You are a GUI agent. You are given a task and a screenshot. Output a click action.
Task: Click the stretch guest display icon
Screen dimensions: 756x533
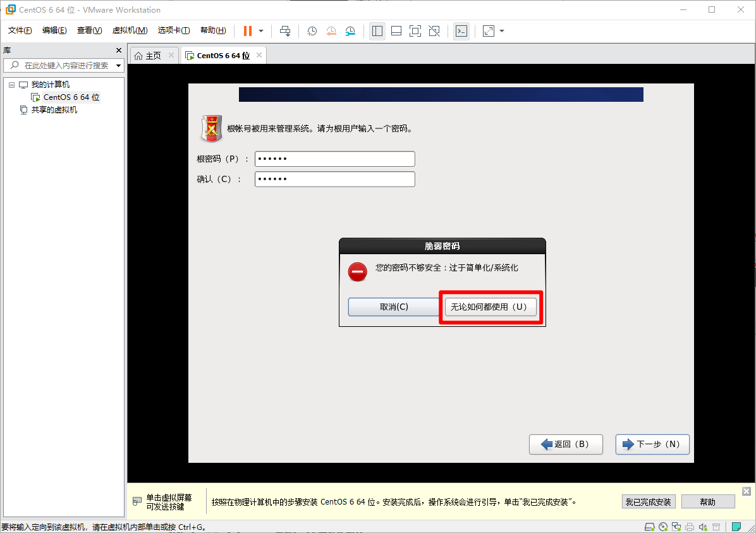coord(489,31)
